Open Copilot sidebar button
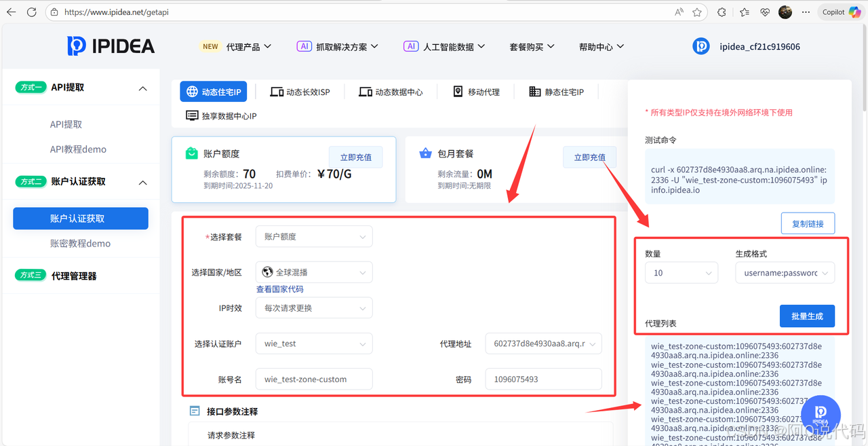 coord(842,12)
